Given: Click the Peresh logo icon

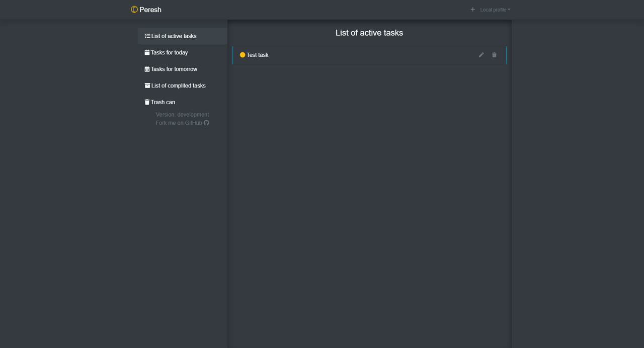Looking at the screenshot, I should coord(134,10).
